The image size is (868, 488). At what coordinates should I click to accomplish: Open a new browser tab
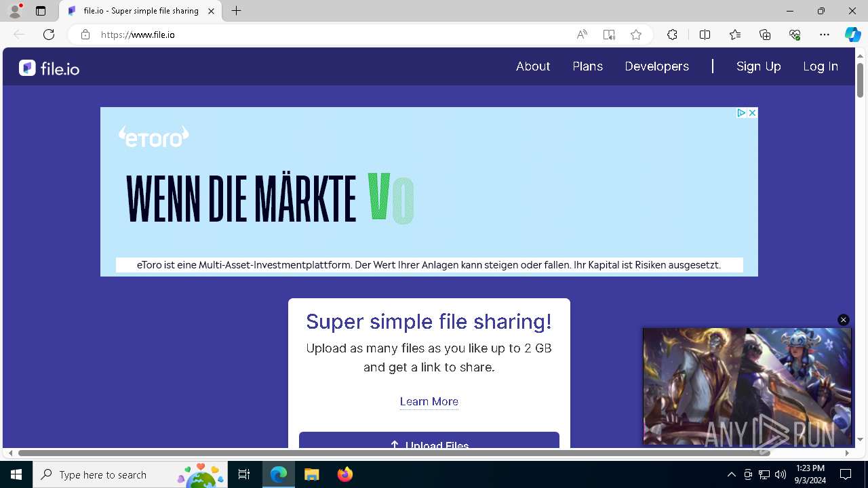[x=236, y=11]
